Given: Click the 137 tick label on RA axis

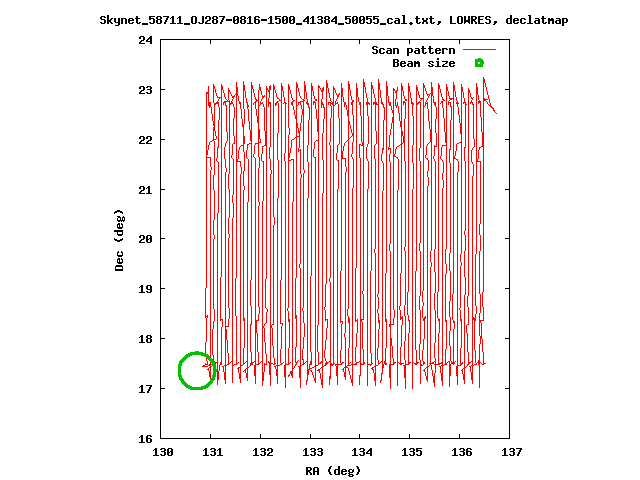Looking at the screenshot, I should coord(511,452).
